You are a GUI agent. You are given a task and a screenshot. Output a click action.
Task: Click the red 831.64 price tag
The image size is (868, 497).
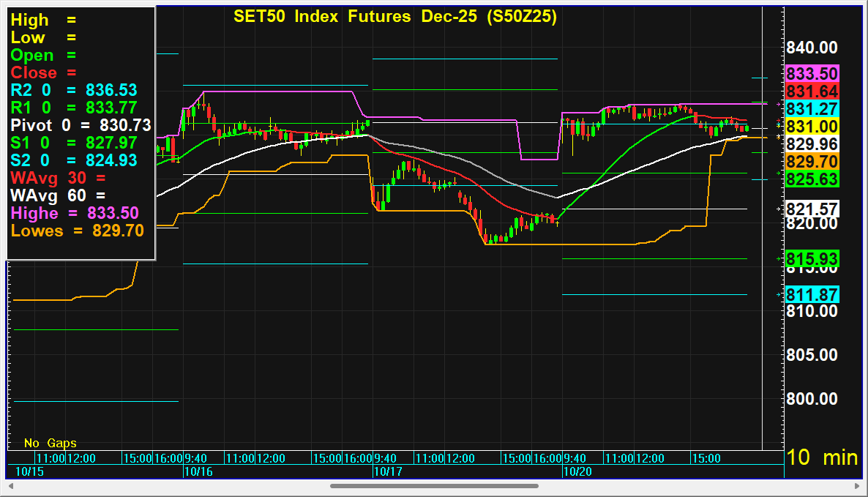(x=812, y=91)
